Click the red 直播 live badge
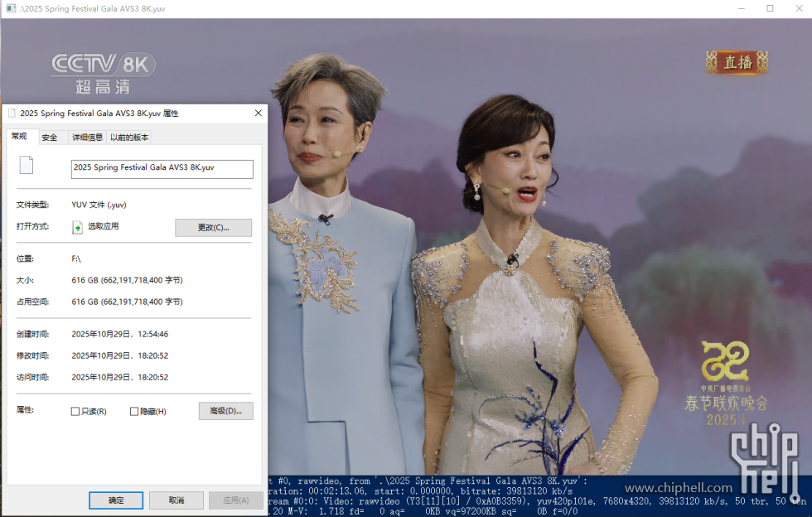Image resolution: width=812 pixels, height=517 pixels. pyautogui.click(x=736, y=62)
